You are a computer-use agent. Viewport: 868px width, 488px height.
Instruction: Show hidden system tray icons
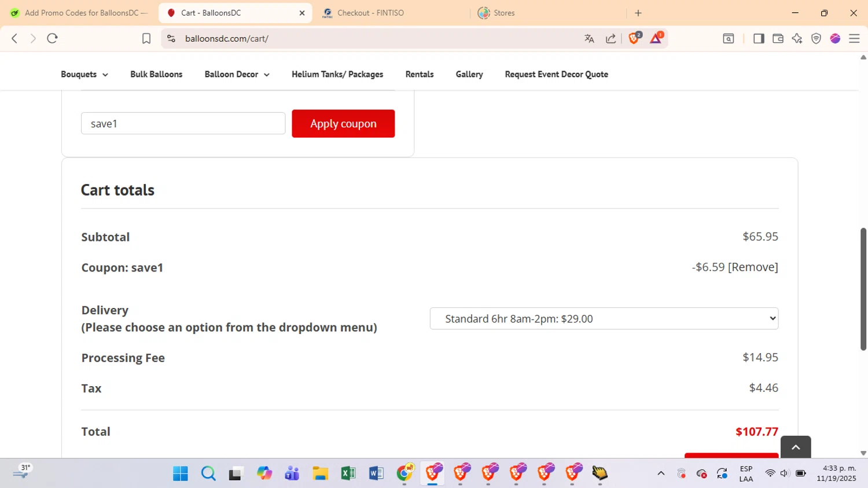(x=661, y=474)
